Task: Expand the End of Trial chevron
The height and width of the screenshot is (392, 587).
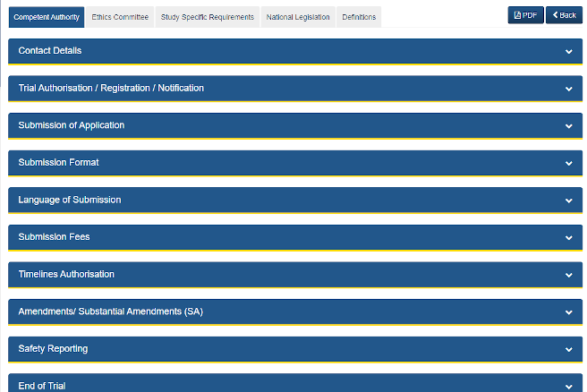Action: 569,387
